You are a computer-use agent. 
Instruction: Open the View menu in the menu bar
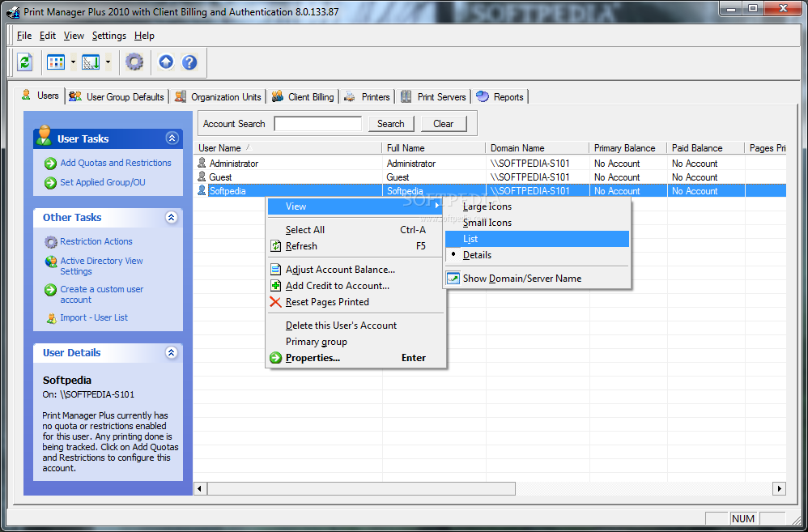[x=74, y=36]
